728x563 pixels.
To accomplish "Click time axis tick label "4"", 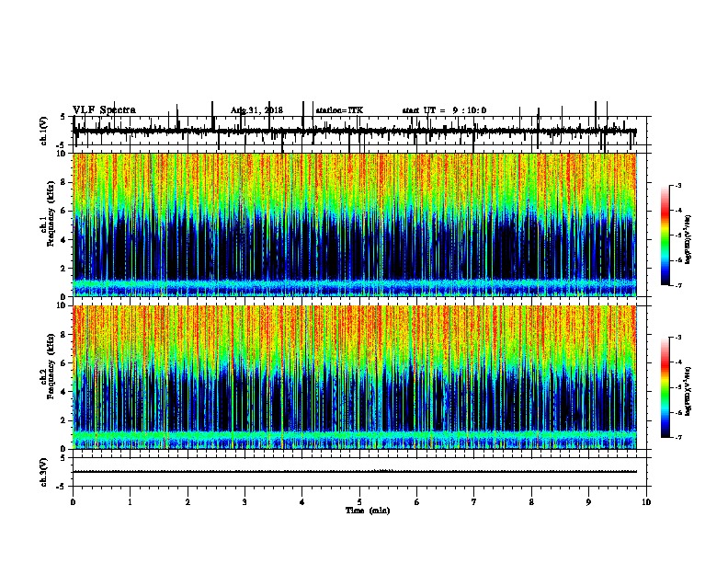I will (302, 502).
